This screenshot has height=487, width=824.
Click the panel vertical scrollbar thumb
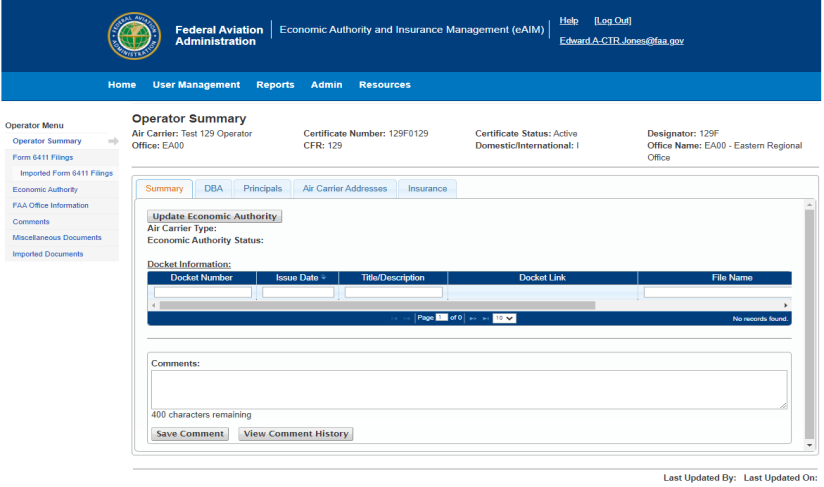(809, 324)
